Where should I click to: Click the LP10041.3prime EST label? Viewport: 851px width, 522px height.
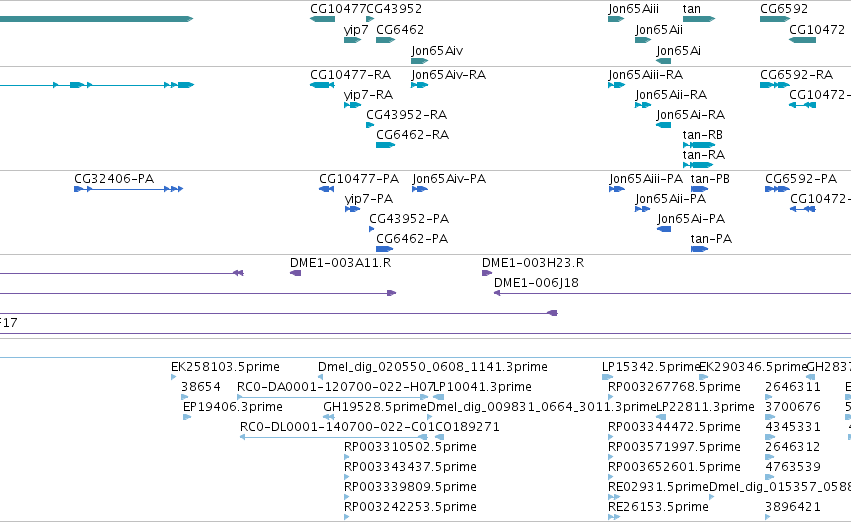482,387
